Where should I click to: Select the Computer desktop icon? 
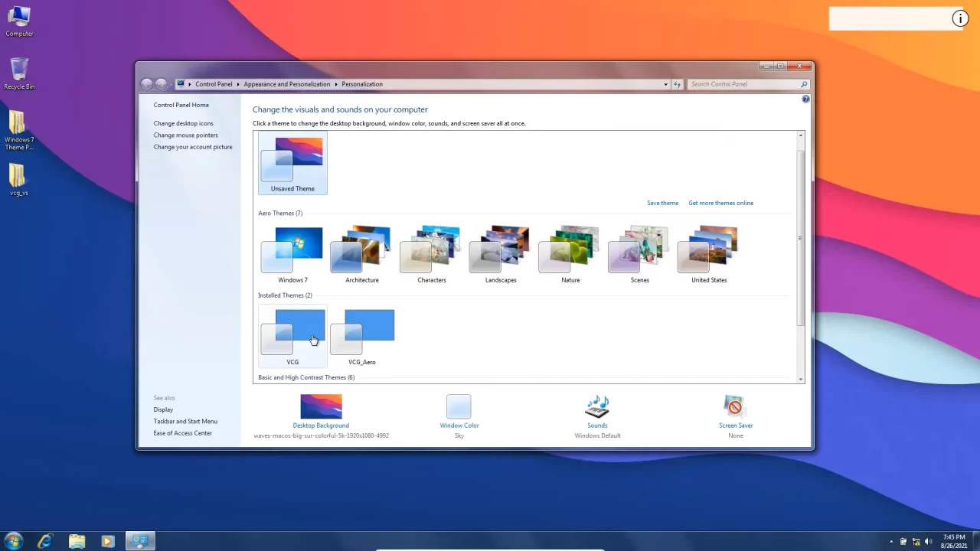19,21
